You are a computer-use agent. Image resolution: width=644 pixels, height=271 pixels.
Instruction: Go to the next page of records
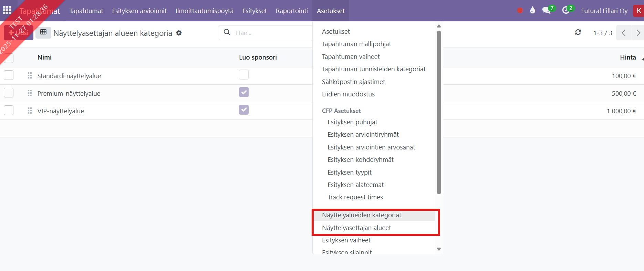638,33
